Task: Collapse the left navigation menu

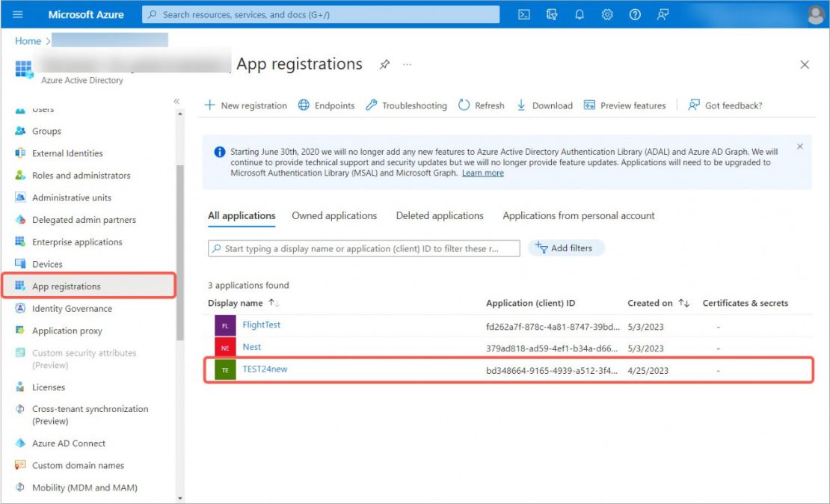Action: (x=176, y=101)
